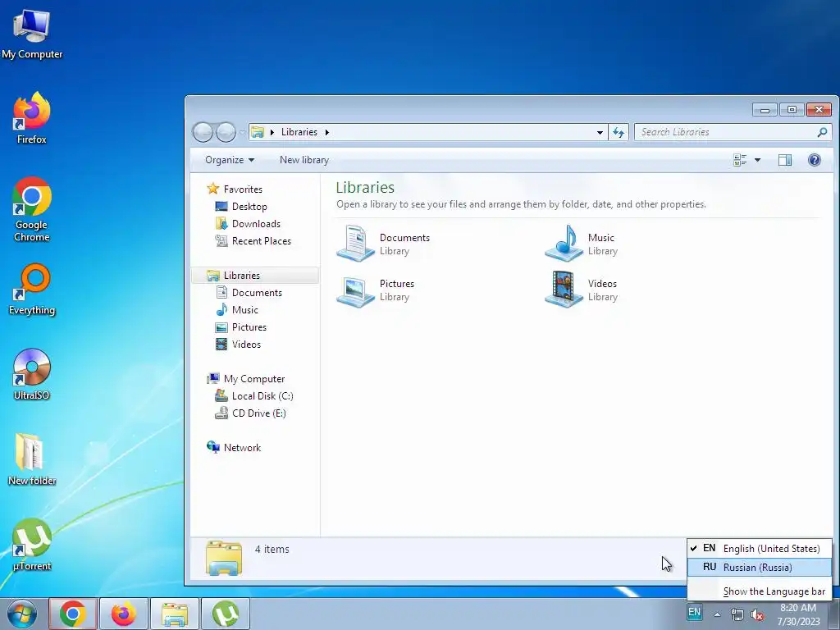Click the search magnifier icon

pos(822,132)
